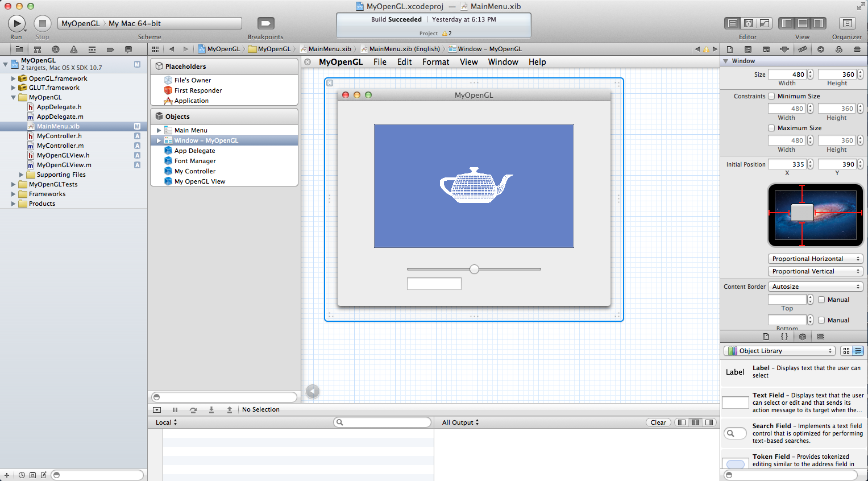Open the Debug navigator

92,49
